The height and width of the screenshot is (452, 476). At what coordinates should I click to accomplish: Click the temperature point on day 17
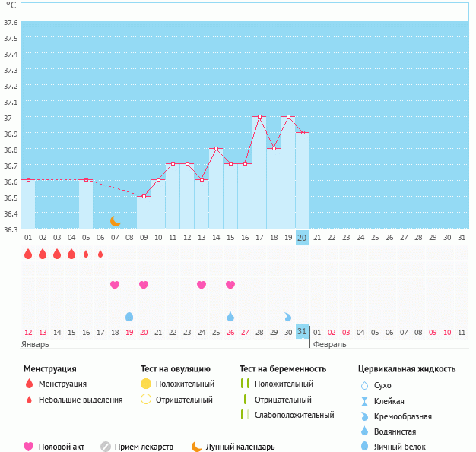[259, 117]
